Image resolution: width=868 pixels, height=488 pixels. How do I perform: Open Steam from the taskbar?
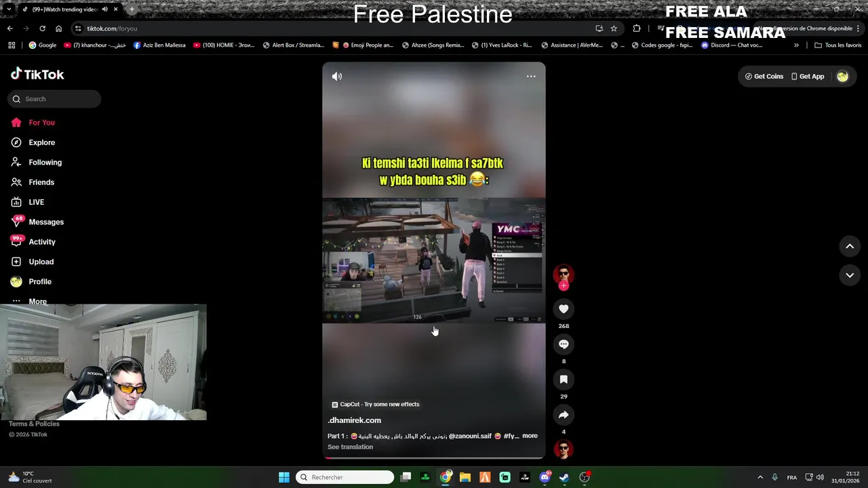point(564,477)
